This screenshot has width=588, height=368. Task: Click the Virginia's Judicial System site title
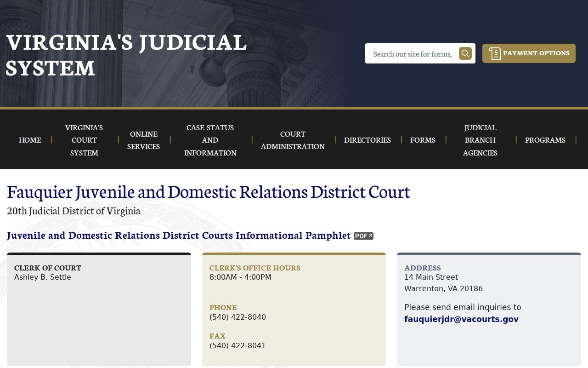[126, 55]
